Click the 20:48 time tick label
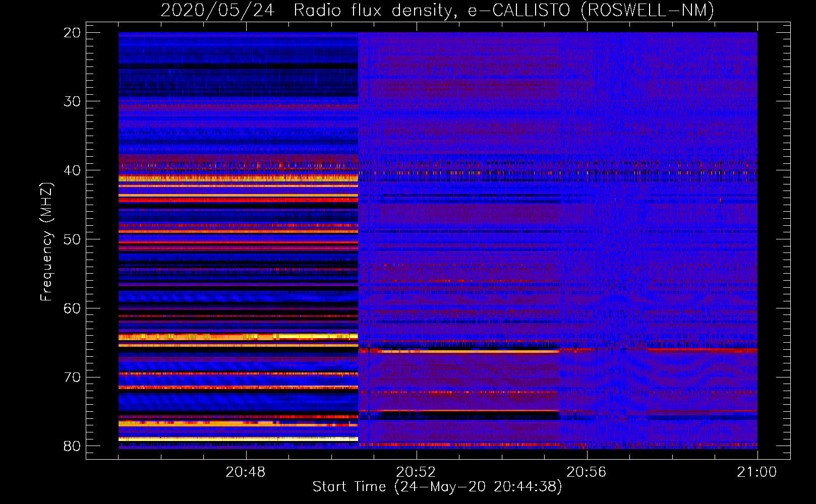 [246, 472]
